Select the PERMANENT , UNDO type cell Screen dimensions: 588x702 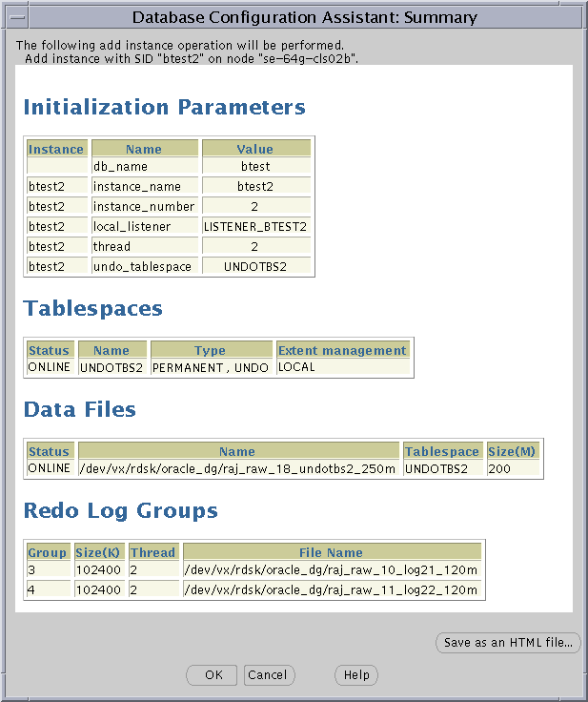pos(212,367)
